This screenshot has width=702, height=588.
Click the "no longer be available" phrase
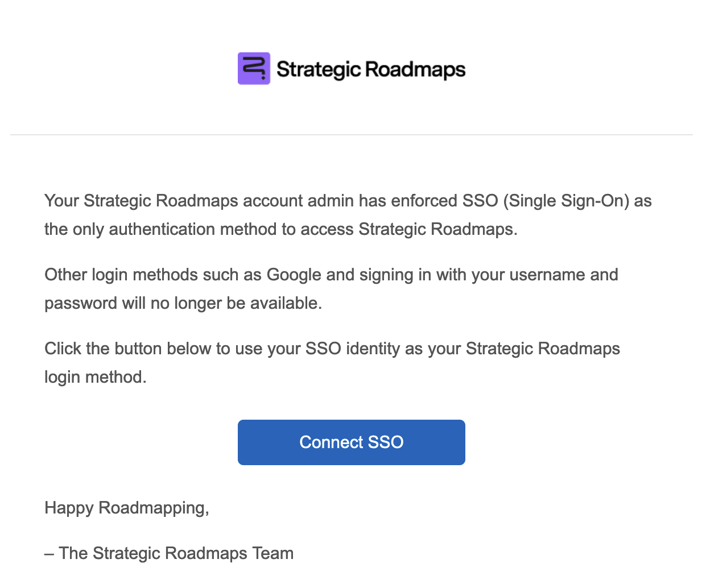[236, 303]
